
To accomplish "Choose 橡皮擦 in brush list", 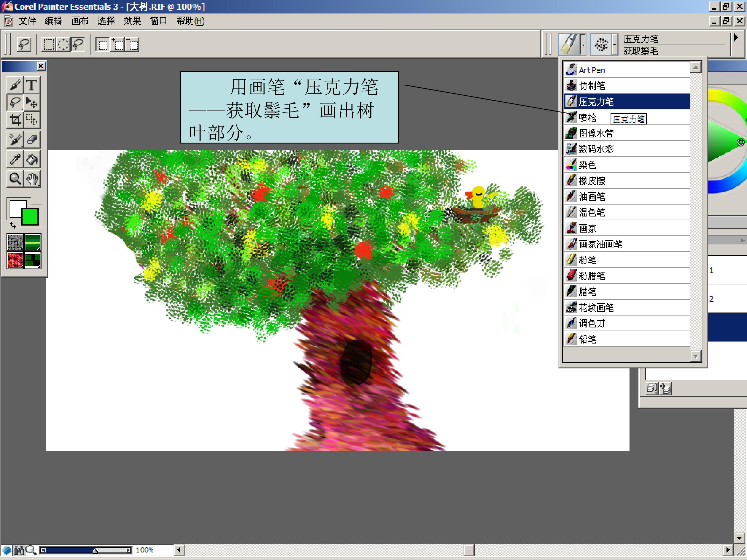I will click(627, 181).
